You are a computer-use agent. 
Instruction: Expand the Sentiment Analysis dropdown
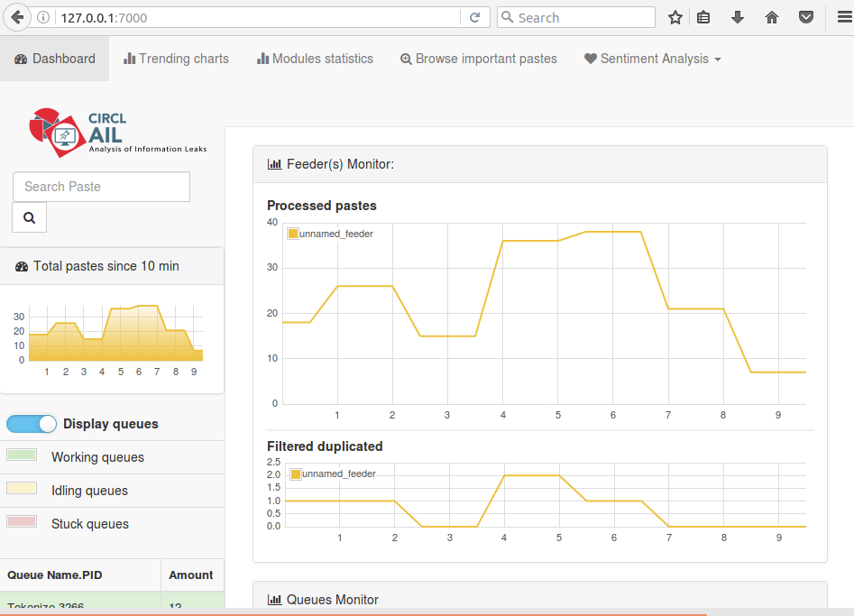[x=653, y=59]
